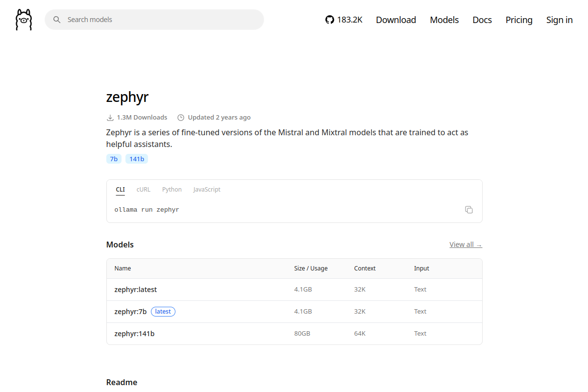Click the 80GB size cell
This screenshot has width=588, height=392.
pos(302,334)
